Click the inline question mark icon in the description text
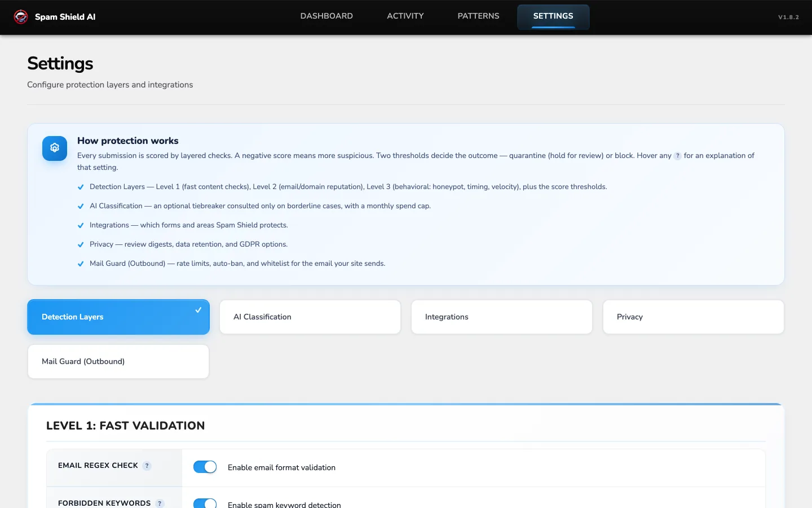812x508 pixels. (x=678, y=156)
